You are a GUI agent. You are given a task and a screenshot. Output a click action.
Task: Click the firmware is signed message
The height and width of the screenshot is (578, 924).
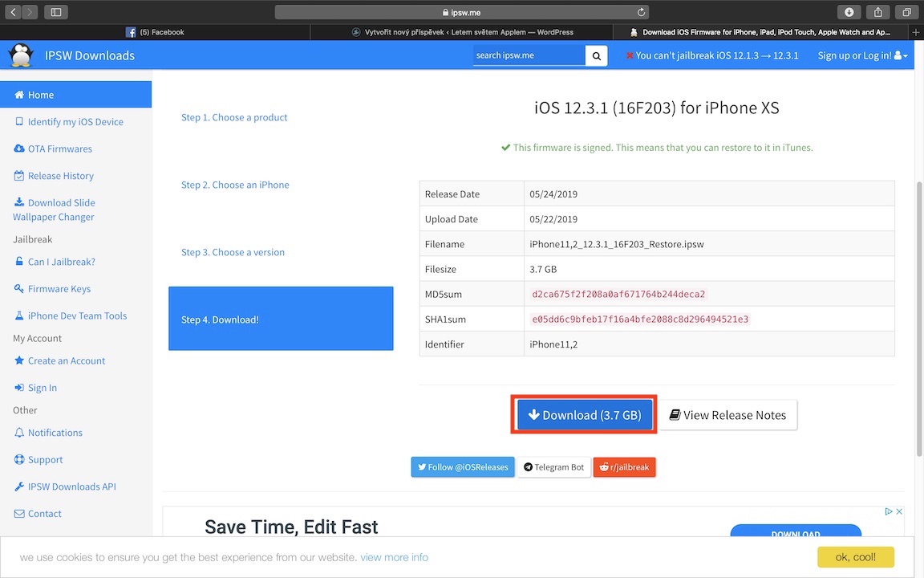[656, 148]
